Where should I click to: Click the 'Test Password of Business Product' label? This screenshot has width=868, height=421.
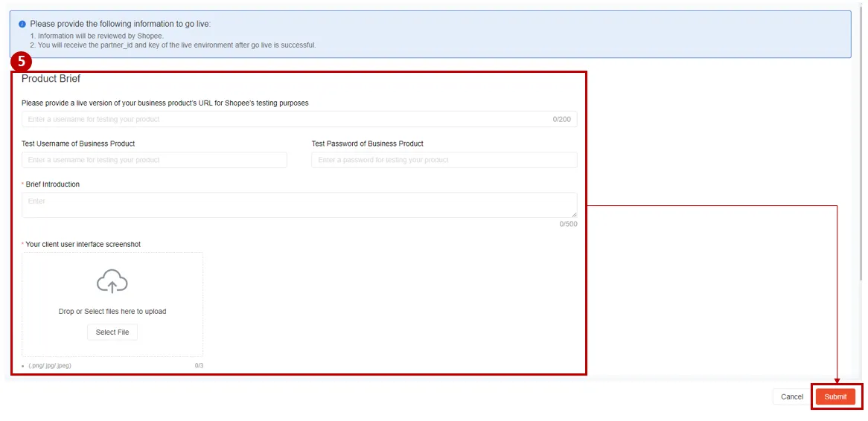[x=368, y=144]
